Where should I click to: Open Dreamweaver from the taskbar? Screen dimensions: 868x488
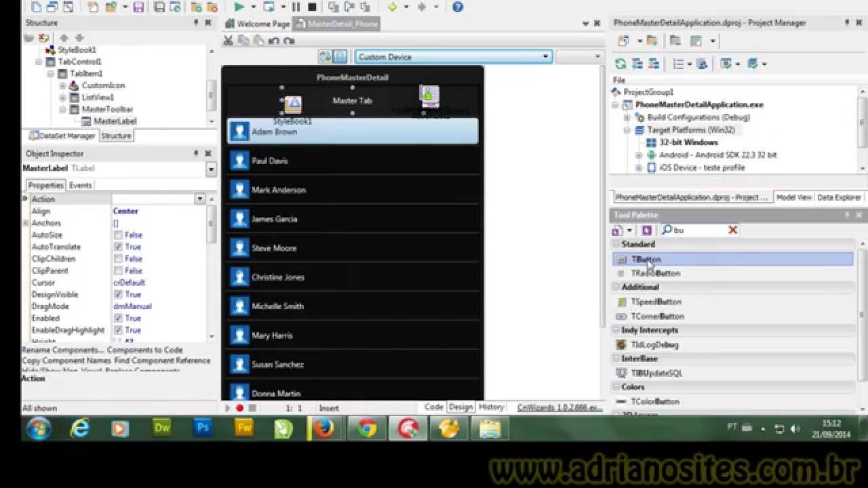point(162,428)
